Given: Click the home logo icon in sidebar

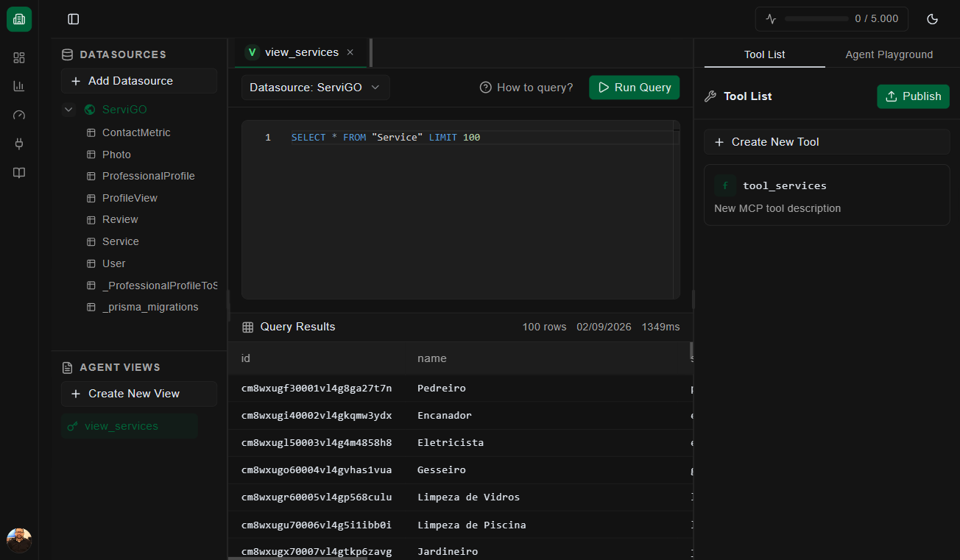Looking at the screenshot, I should pos(19,19).
